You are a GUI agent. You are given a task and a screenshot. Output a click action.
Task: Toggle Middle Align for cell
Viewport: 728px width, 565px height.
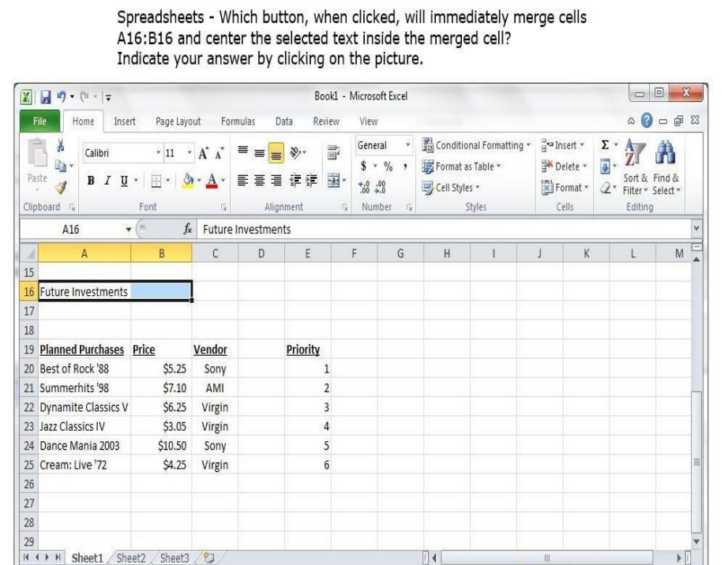(260, 152)
